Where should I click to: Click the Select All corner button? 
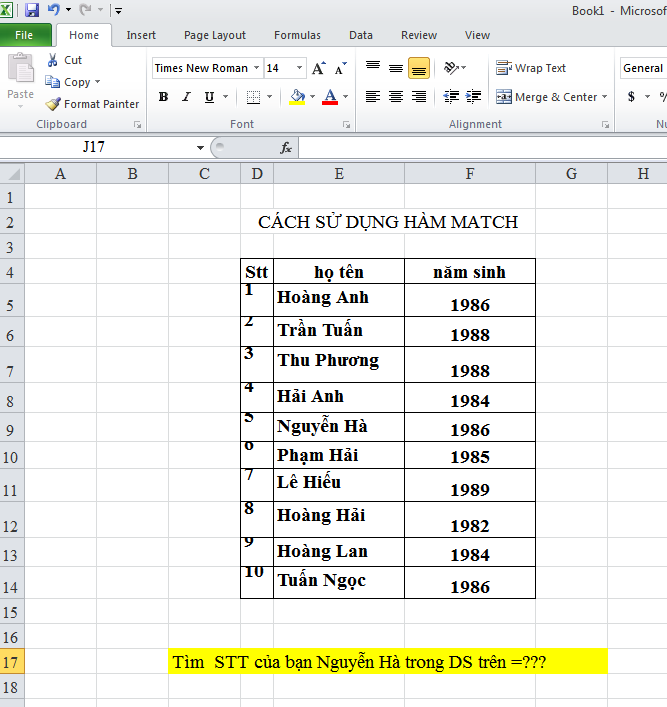12,174
